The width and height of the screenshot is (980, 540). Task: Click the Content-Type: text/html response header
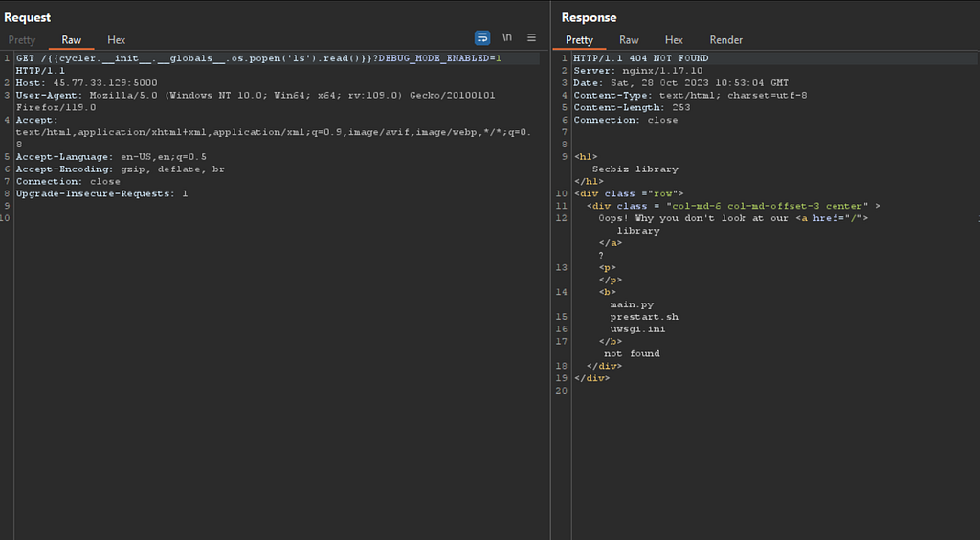691,95
